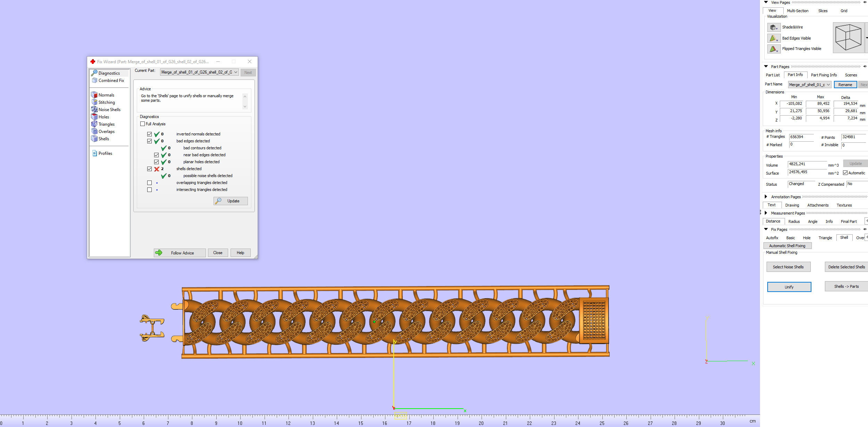Toggle the Flipped Triangles Visible icon
The width and height of the screenshot is (868, 427).
pyautogui.click(x=774, y=49)
